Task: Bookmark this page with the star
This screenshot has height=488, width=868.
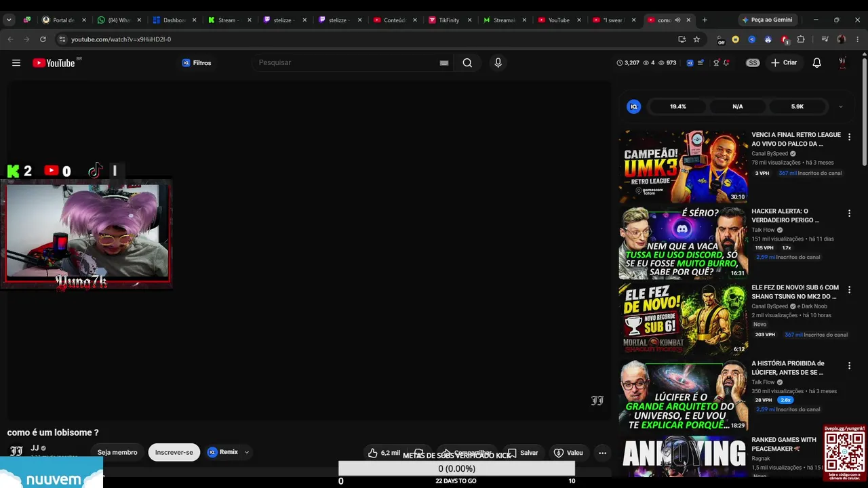Action: [x=696, y=39]
